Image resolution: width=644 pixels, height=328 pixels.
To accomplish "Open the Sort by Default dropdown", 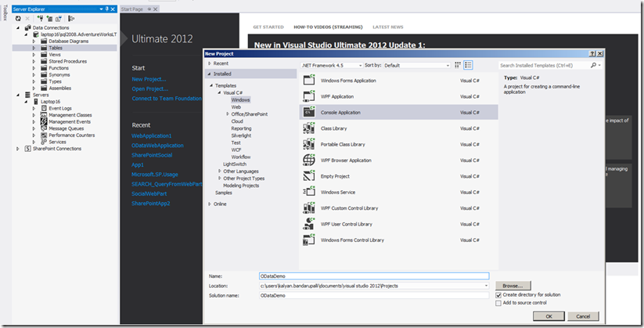I will [x=448, y=65].
